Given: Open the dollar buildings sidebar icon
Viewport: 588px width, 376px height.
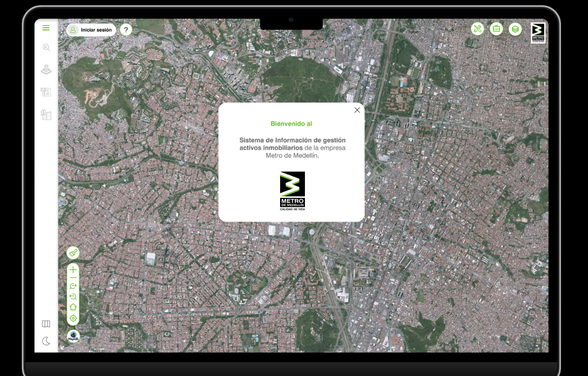Looking at the screenshot, I should click(x=46, y=114).
